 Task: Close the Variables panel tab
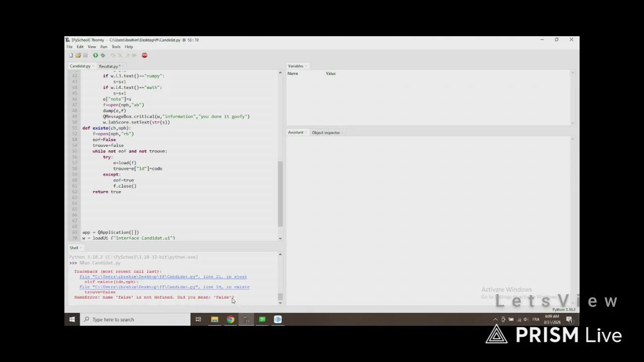(306, 66)
